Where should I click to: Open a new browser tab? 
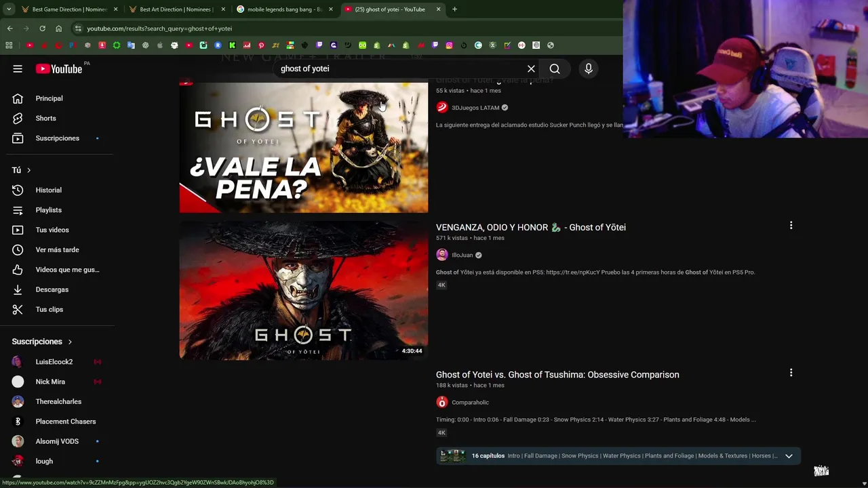454,9
